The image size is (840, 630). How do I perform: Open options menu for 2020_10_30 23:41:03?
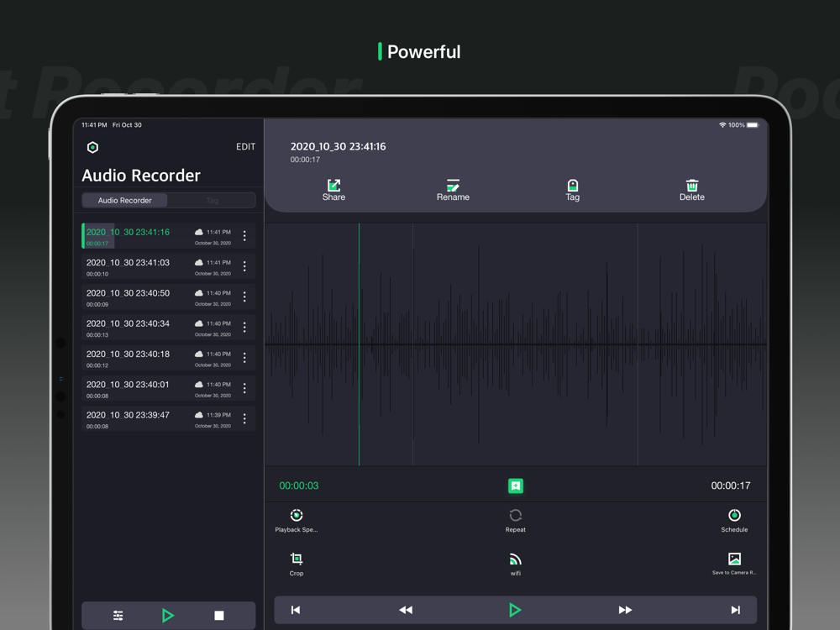point(244,266)
